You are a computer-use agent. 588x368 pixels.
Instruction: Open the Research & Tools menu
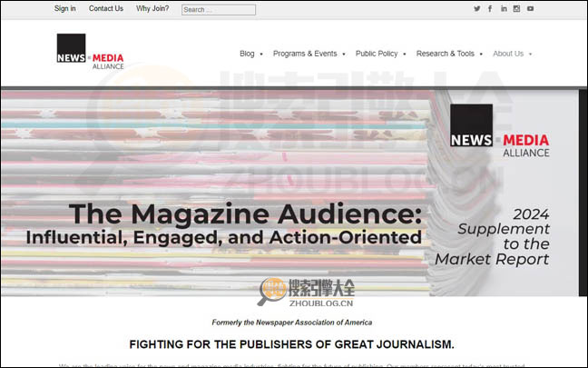[x=446, y=54]
